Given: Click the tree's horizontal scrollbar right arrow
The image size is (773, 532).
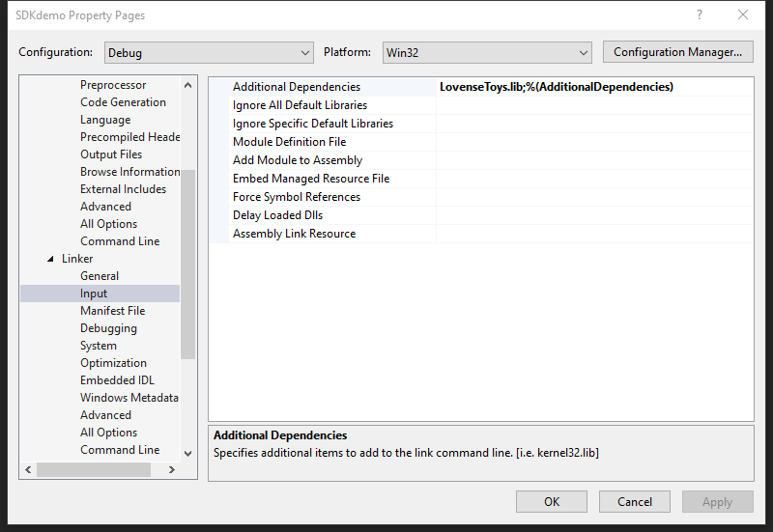Looking at the screenshot, I should (171, 469).
